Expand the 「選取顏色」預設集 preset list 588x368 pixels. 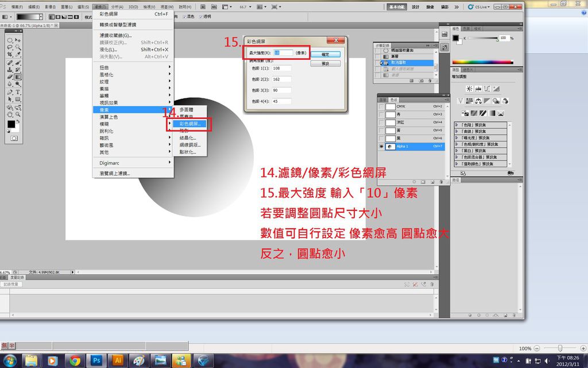pos(457,164)
